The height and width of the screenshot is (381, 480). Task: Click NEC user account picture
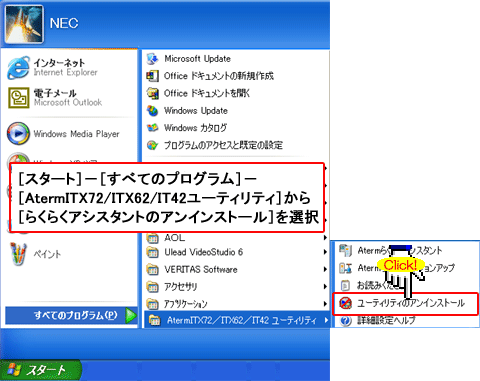pyautogui.click(x=24, y=24)
